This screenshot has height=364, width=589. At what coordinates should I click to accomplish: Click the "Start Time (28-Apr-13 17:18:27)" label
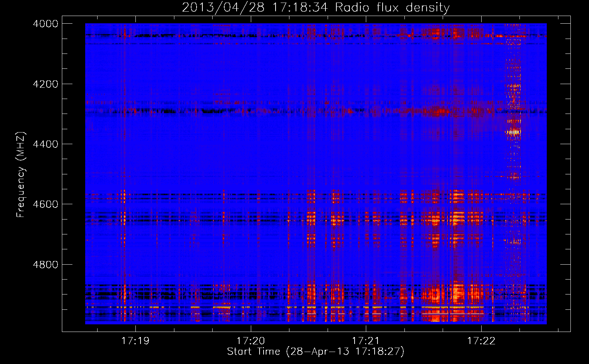[316, 352]
